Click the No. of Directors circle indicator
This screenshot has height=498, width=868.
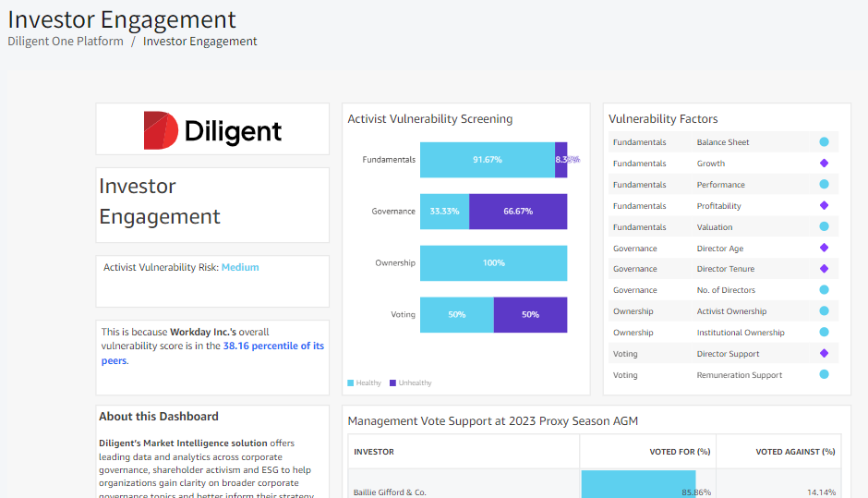(x=824, y=290)
